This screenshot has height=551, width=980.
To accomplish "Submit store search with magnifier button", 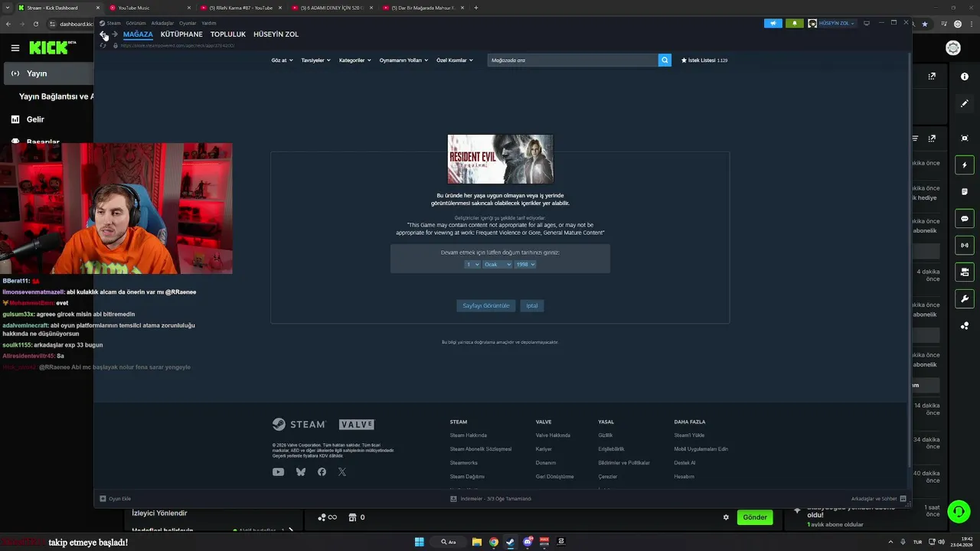I will coord(665,60).
